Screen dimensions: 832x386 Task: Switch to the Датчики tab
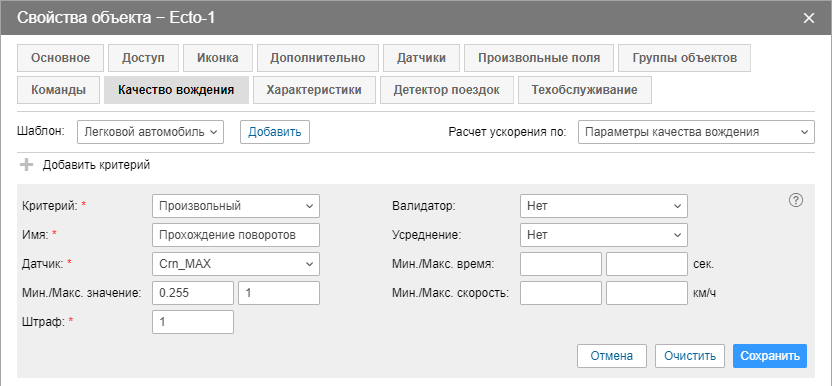pyautogui.click(x=421, y=58)
